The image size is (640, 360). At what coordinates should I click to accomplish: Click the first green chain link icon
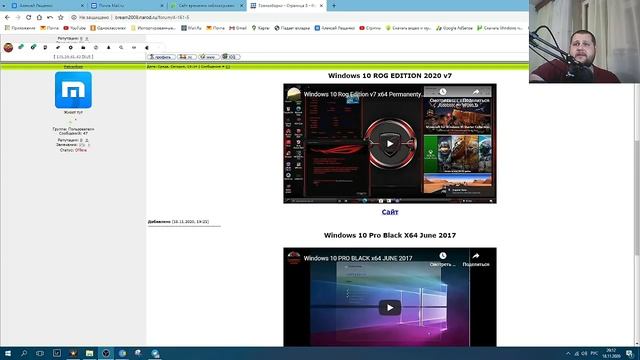click(x=21, y=47)
